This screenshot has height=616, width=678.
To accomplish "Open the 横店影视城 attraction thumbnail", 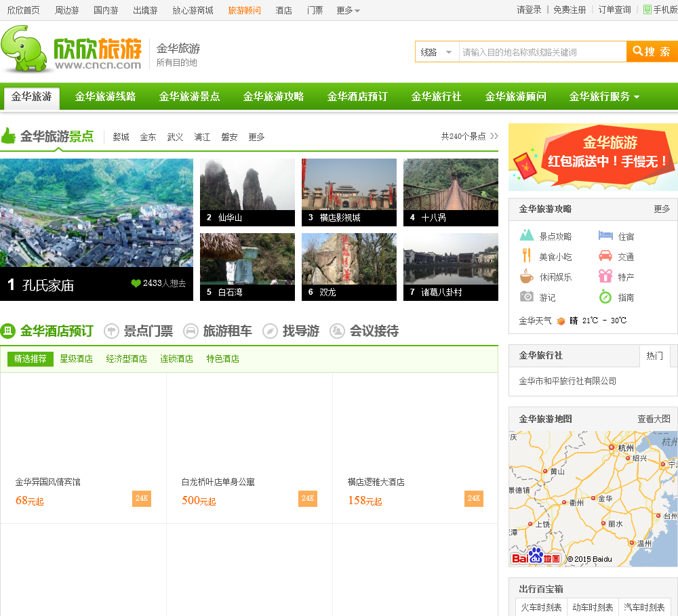I will coord(349,192).
